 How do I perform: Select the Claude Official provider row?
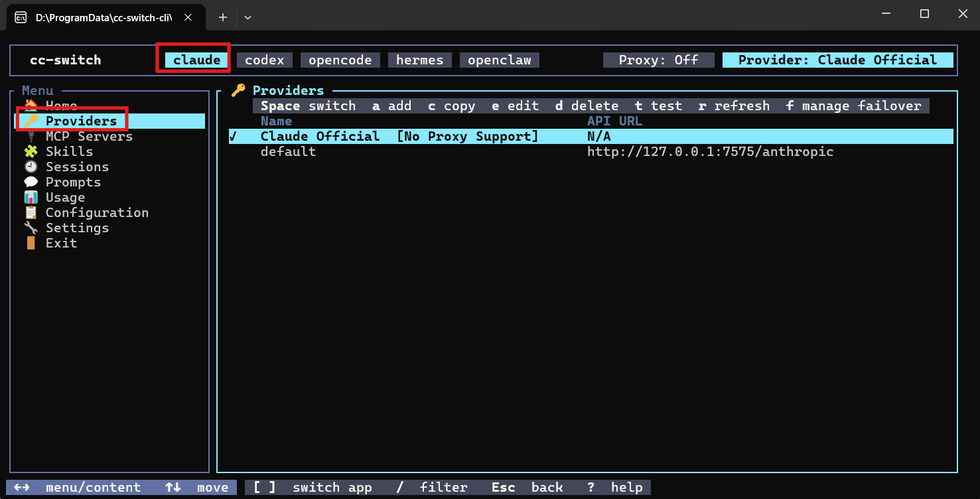pyautogui.click(x=591, y=136)
